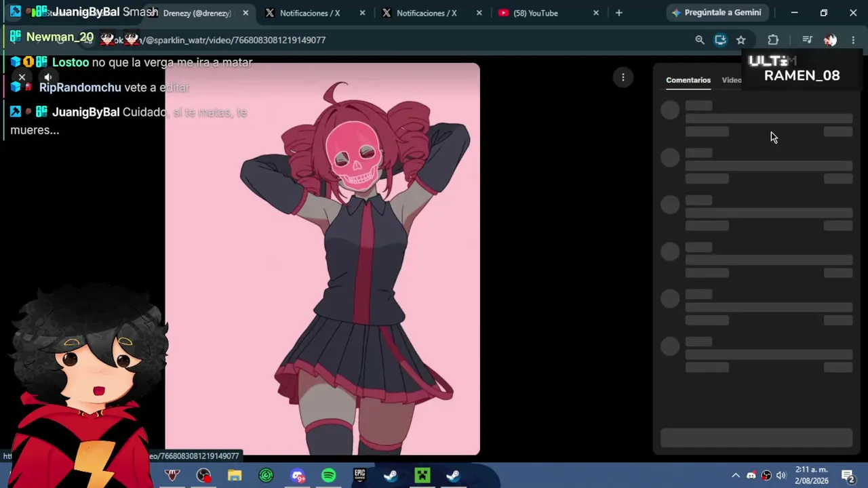Open a new browser tab
This screenshot has width=868, height=488.
pos(618,13)
